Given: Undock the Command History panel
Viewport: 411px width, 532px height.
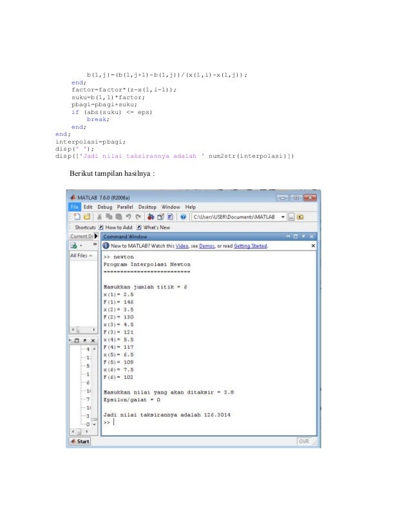Looking at the screenshot, I should coord(85,340).
